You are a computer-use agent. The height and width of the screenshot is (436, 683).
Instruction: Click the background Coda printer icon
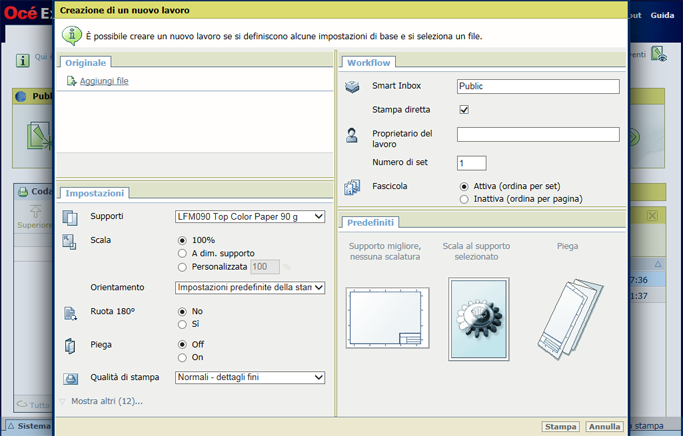[x=23, y=191]
